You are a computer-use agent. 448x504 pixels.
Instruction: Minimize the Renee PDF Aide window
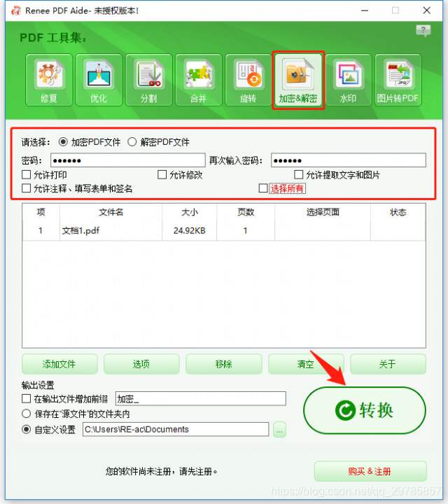point(365,10)
